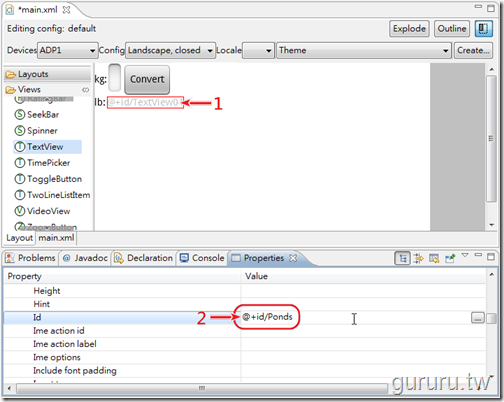Select the Height property row
Screen dimensions: 504x402
coord(245,291)
